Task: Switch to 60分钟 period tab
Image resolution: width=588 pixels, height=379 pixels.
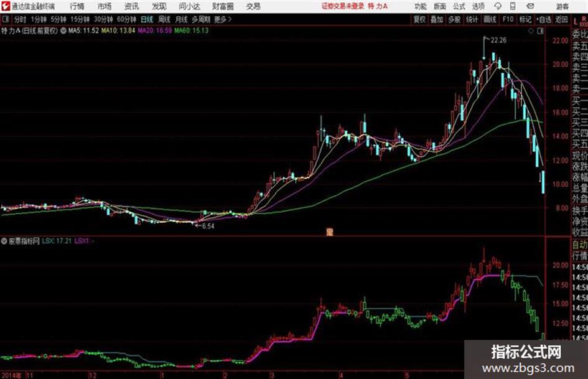Action: pyautogui.click(x=126, y=19)
